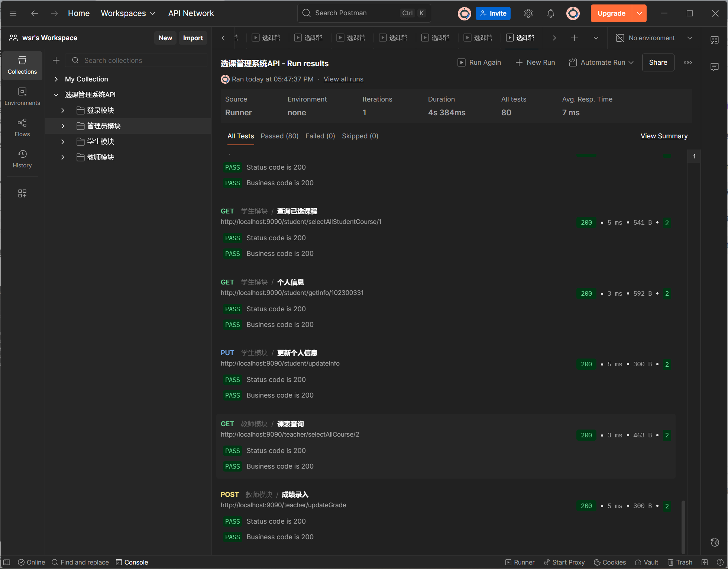
Task: Open the History sidebar panel
Action: coord(22,159)
